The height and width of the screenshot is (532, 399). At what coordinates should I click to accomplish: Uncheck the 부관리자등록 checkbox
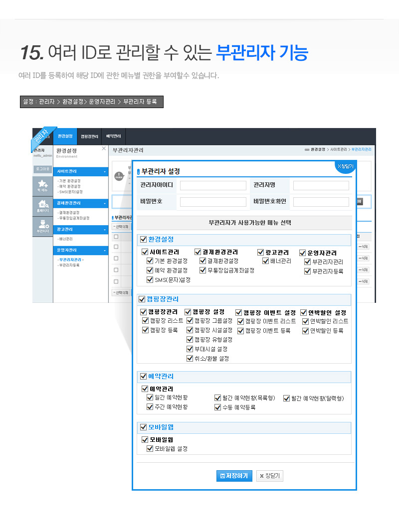[x=307, y=271]
